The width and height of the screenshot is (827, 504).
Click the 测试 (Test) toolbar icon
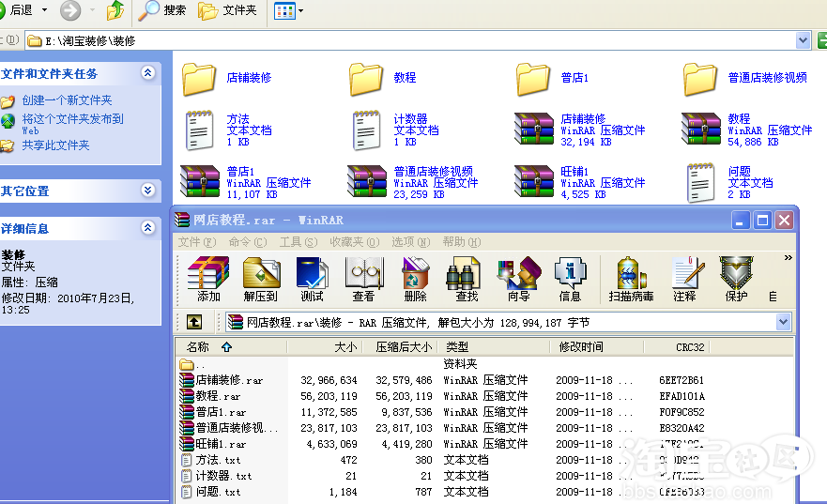[x=312, y=278]
